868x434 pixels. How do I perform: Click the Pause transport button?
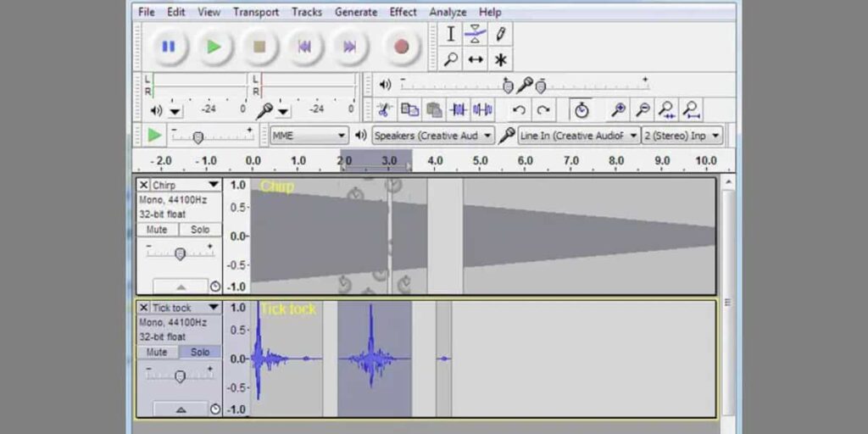click(168, 47)
